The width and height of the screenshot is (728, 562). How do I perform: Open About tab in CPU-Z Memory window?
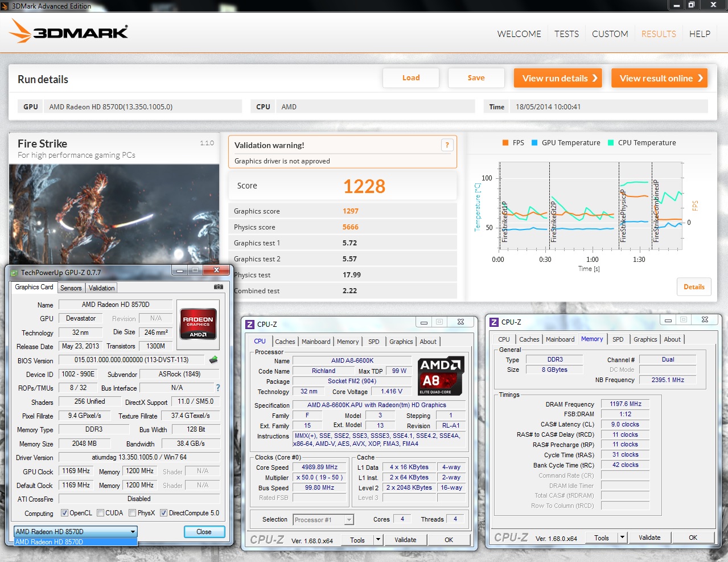pos(672,339)
